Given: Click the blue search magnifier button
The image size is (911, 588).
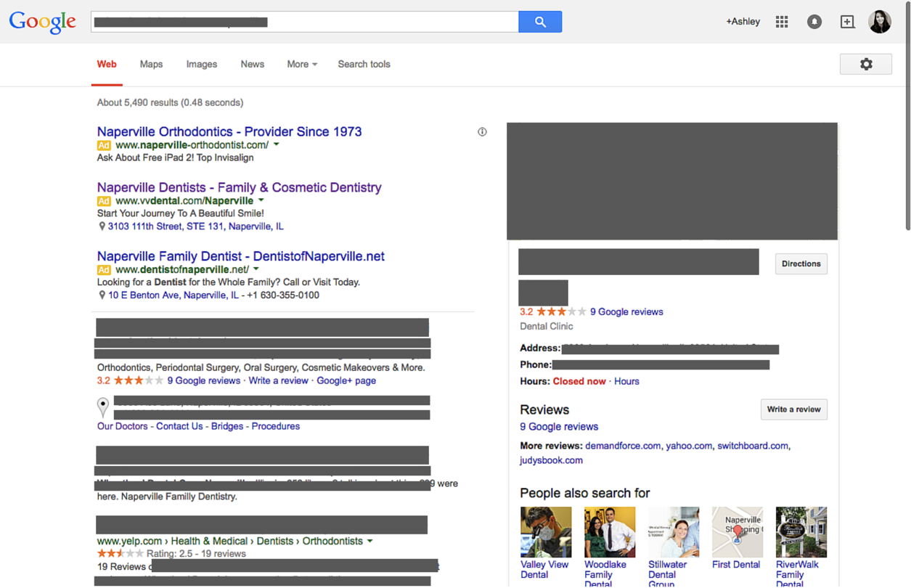Looking at the screenshot, I should pos(540,22).
